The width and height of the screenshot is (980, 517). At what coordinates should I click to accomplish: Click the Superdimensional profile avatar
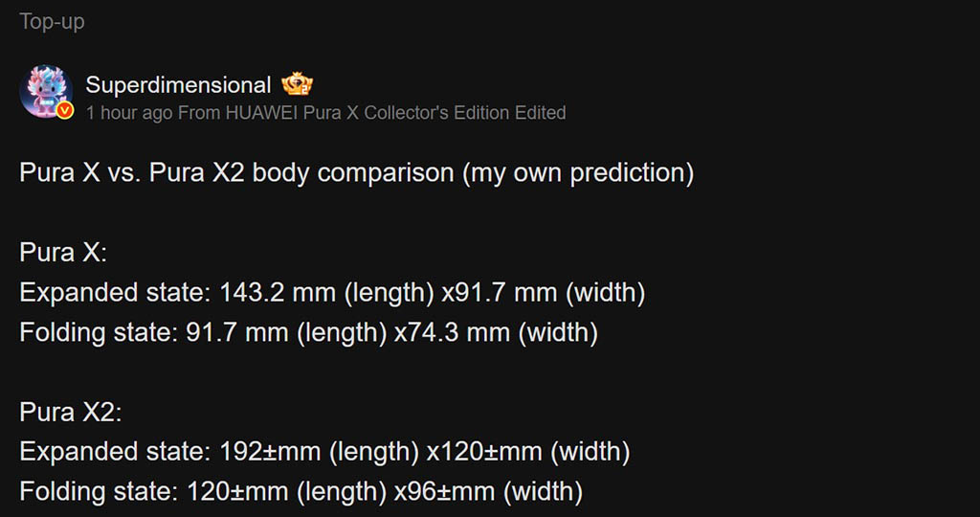click(46, 92)
